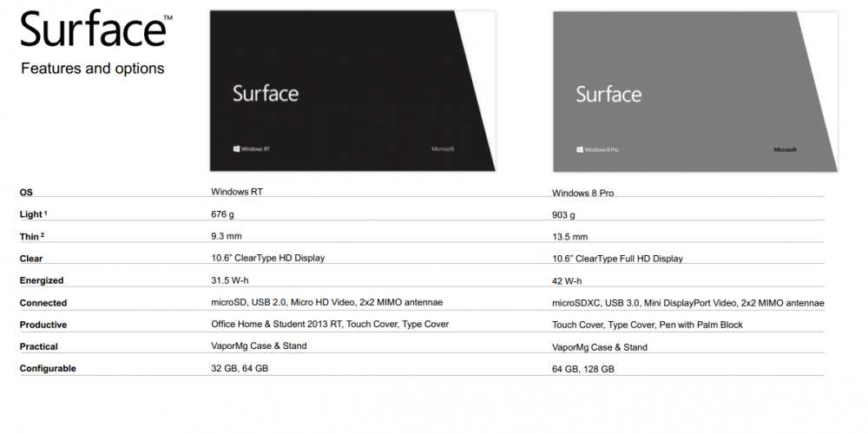Image resolution: width=868 pixels, height=434 pixels.
Task: Click the Windows logo in the black thumbnail
Action: click(236, 149)
